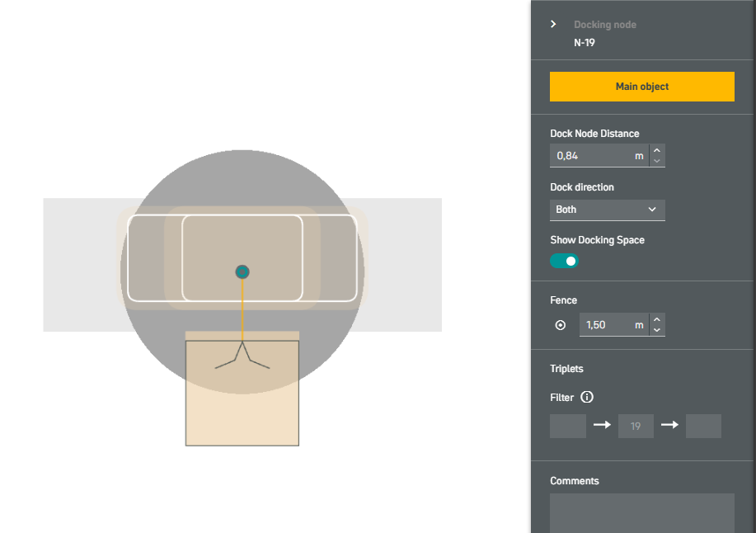
Task: Click the middle Triplets box showing 19
Action: (636, 426)
